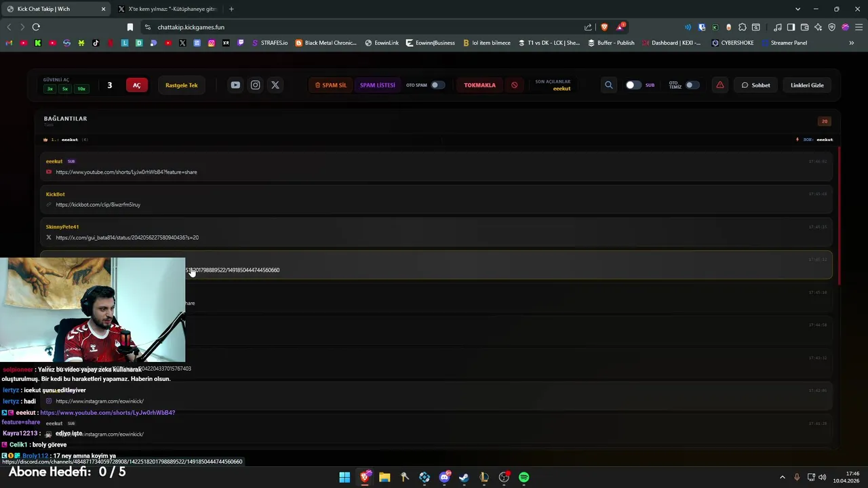868x488 pixels.
Task: Select the 5x safe-open multiplier
Action: [x=65, y=89]
